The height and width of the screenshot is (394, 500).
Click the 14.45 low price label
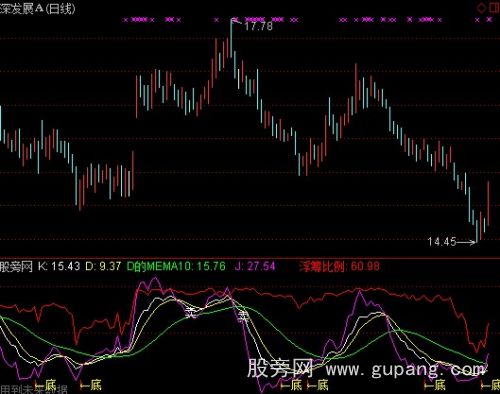point(442,242)
